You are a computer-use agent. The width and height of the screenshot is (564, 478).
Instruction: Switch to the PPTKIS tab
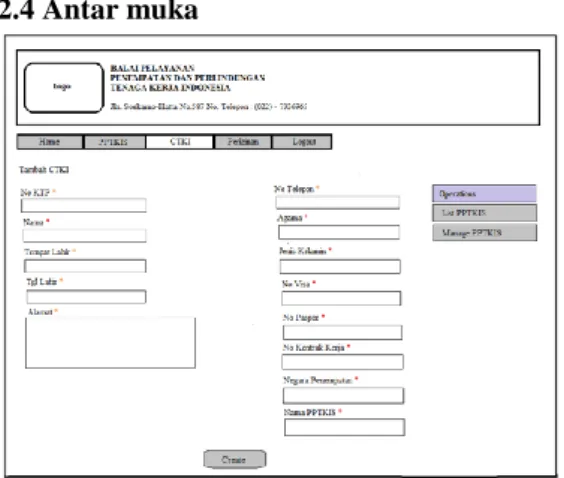[114, 142]
